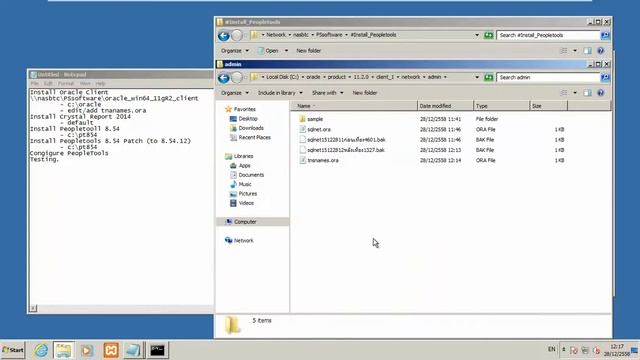
Task: Refresh the #Install_Peopletools folder view
Action: point(489,35)
